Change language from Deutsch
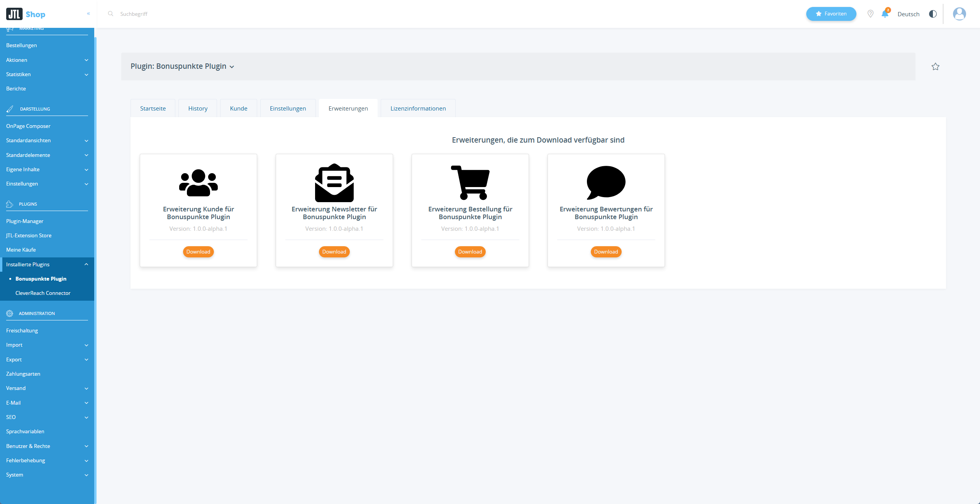 (909, 14)
